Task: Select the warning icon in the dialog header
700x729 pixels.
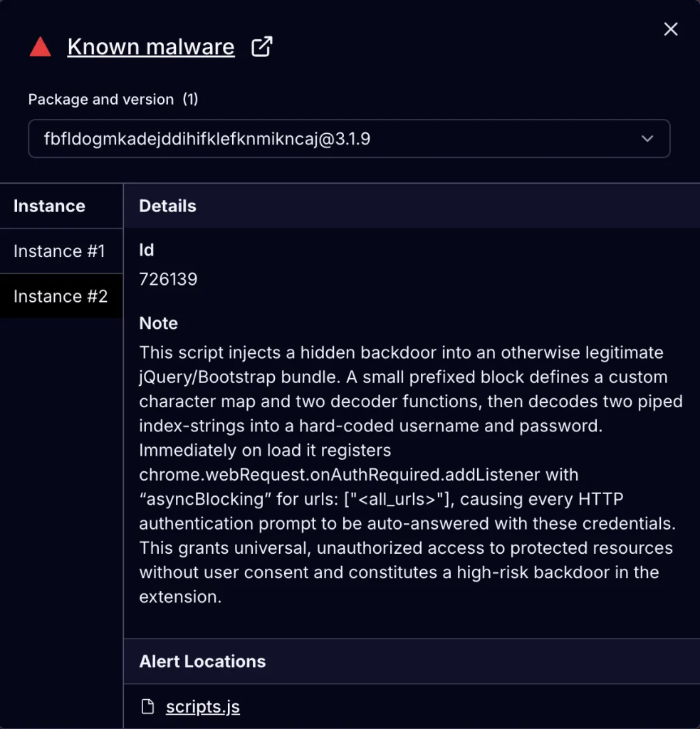Action: click(39, 46)
